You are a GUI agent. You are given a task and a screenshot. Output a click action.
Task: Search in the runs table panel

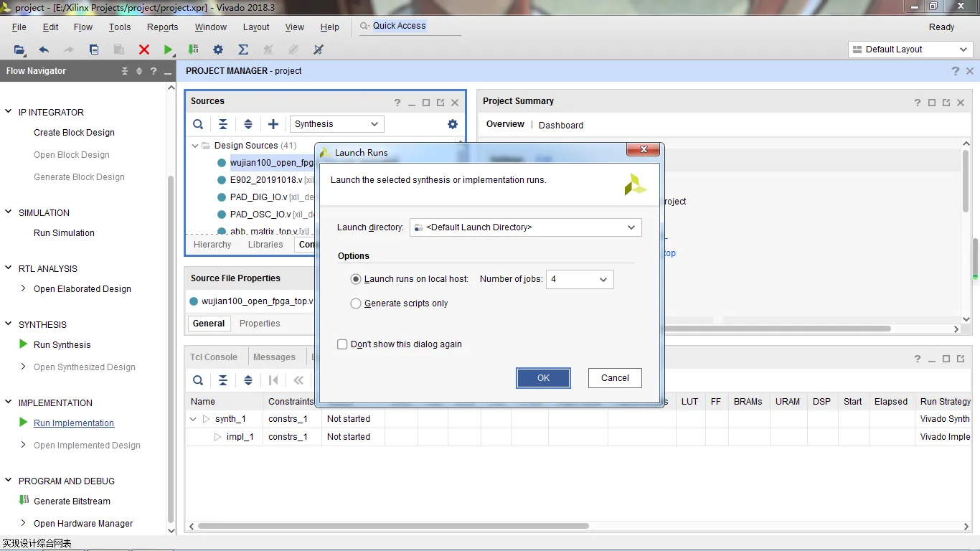[x=198, y=380]
